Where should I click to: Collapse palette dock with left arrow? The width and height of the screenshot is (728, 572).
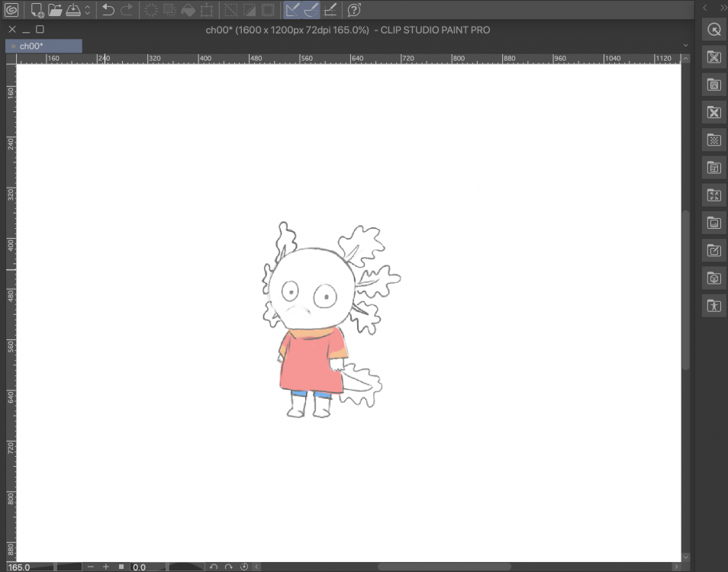click(705, 8)
